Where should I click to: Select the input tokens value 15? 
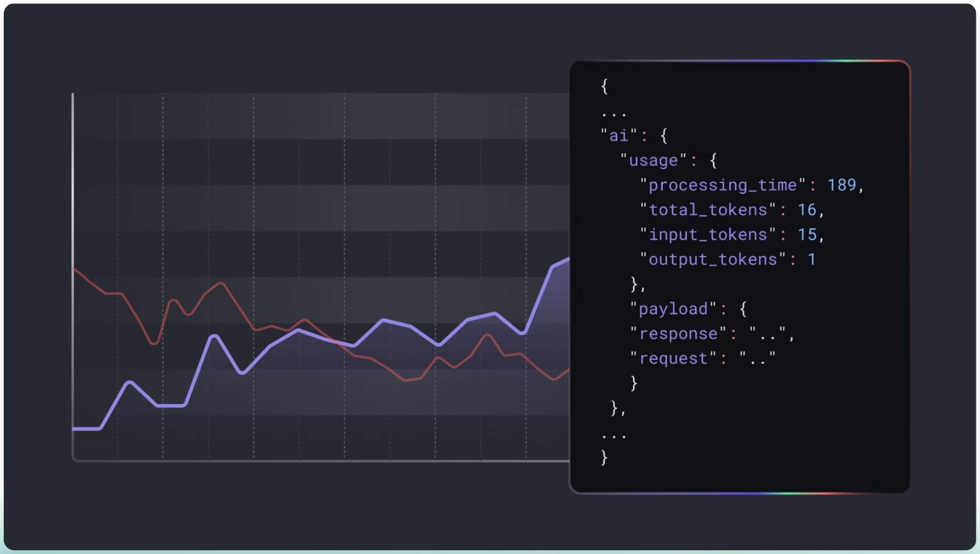[807, 235]
